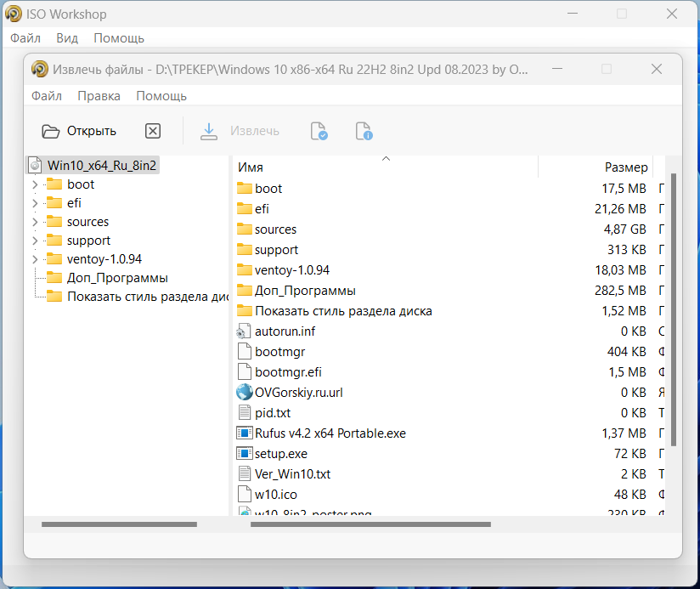The height and width of the screenshot is (589, 700).
Task: Click the boot folder icon in tree
Action: pyautogui.click(x=54, y=184)
